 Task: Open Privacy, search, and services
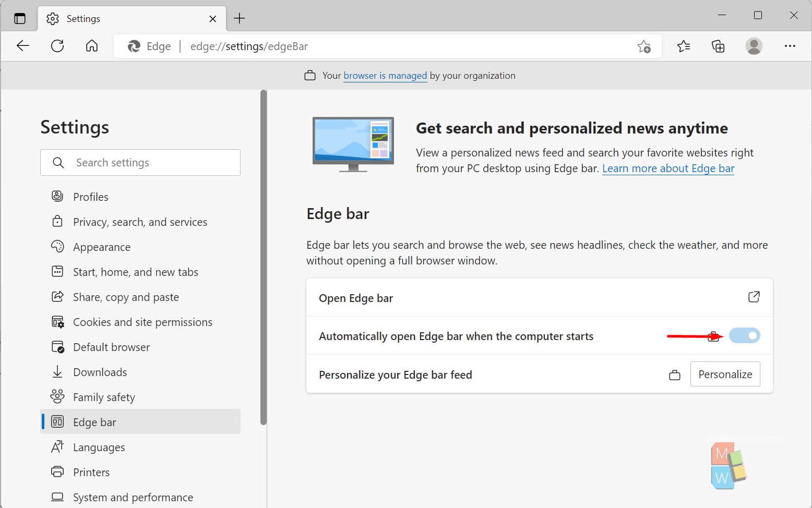pos(141,222)
